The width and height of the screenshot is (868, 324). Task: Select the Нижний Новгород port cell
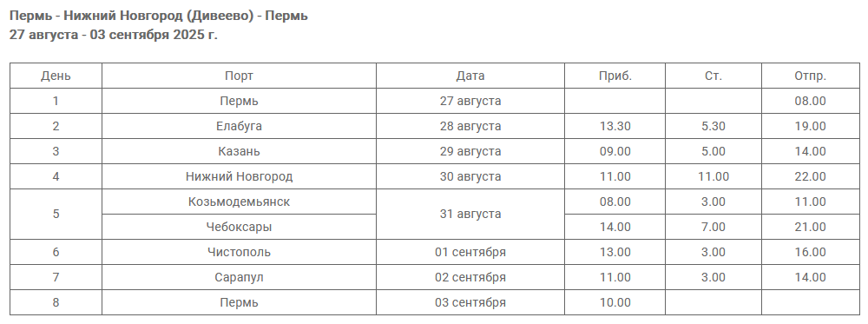pyautogui.click(x=240, y=176)
